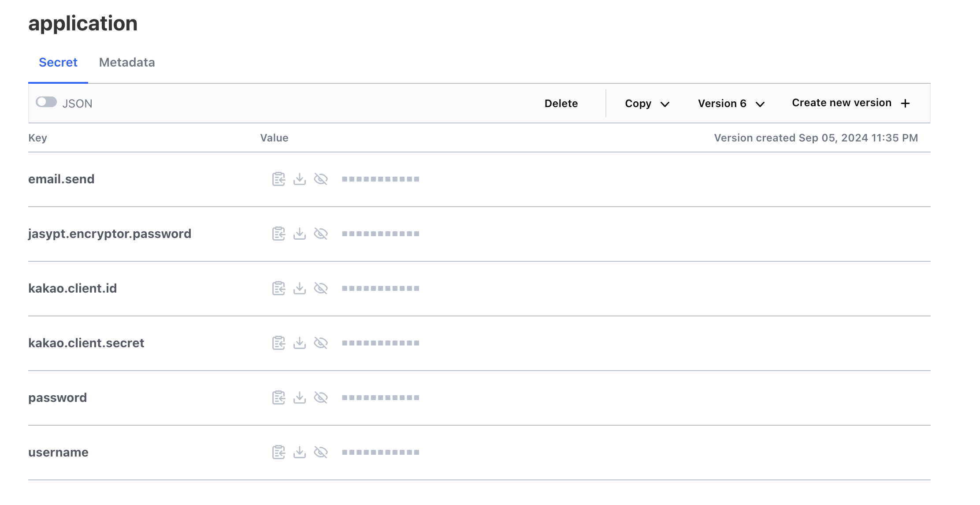980x505 pixels.
Task: Copy the email.send value to clipboard
Action: (x=278, y=179)
